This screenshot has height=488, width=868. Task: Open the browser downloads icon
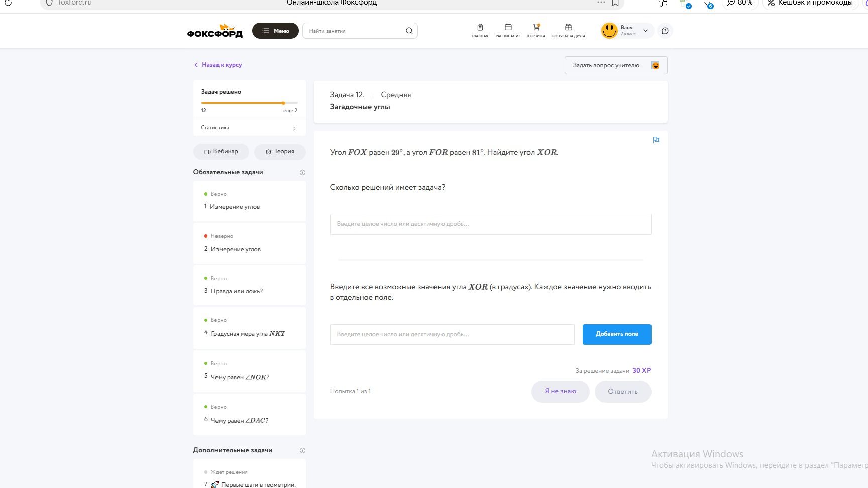tap(708, 3)
